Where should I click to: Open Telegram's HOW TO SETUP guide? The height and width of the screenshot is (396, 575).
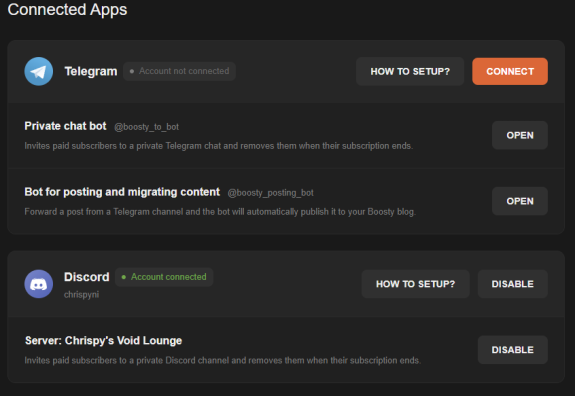[x=410, y=71]
